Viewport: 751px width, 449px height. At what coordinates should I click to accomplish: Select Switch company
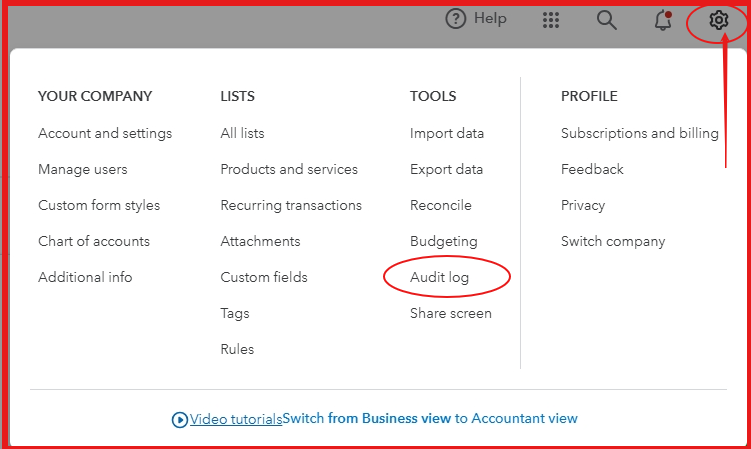(x=613, y=241)
